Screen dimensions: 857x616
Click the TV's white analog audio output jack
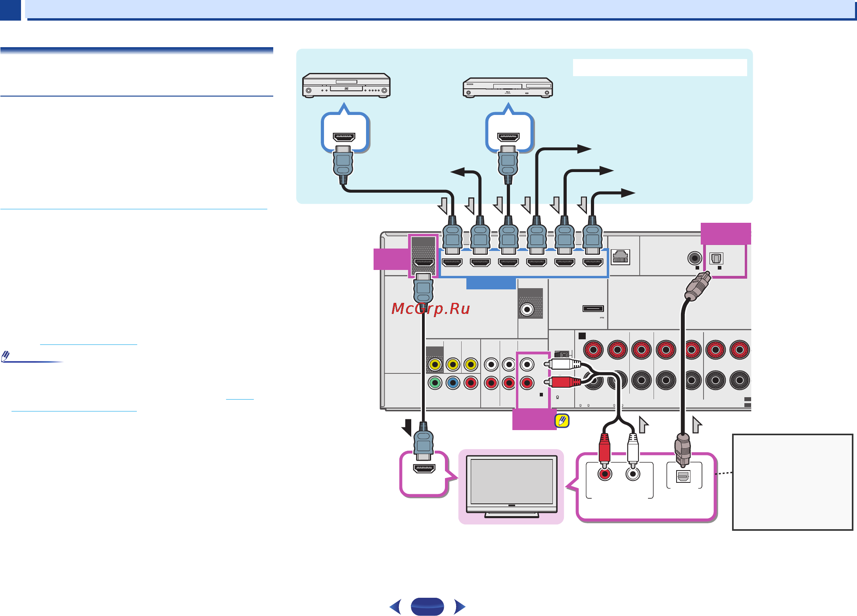coord(633,474)
